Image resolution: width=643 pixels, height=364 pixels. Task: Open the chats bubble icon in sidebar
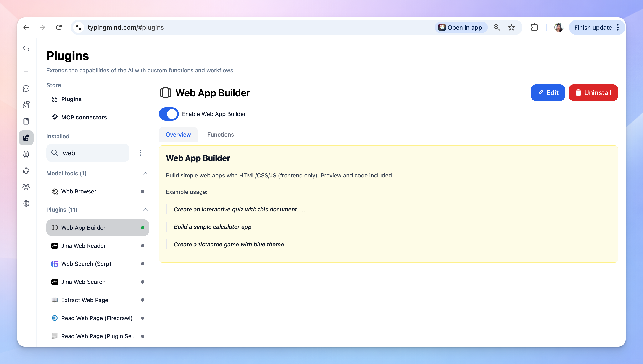tap(26, 89)
